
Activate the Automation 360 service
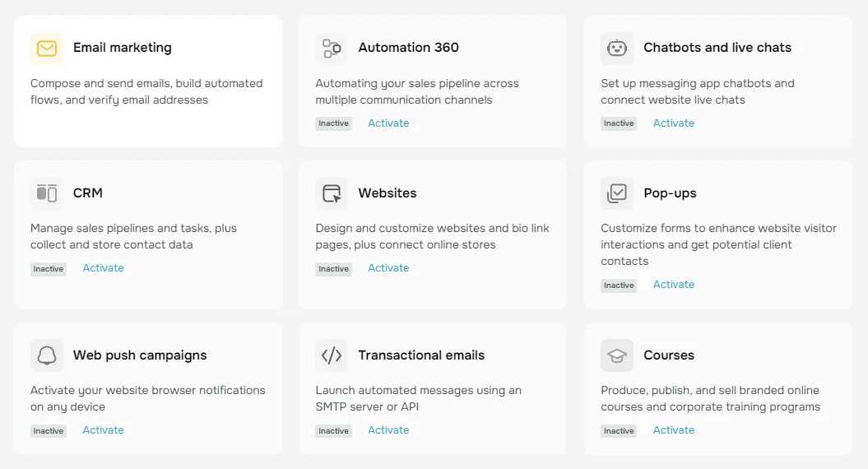point(388,123)
